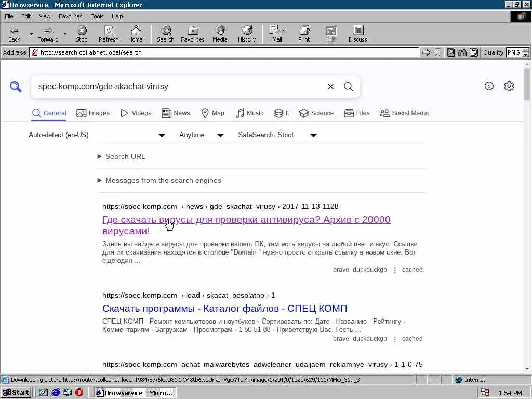The height and width of the screenshot is (399, 532).
Task: Click the Start button
Action: tap(16, 393)
